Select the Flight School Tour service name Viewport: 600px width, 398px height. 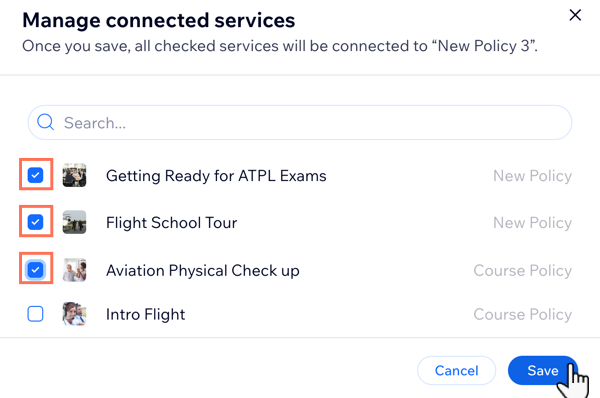[171, 223]
